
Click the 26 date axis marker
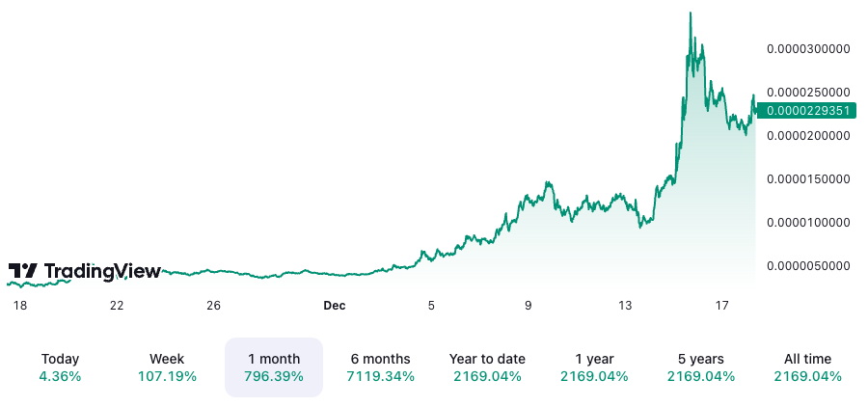click(213, 306)
